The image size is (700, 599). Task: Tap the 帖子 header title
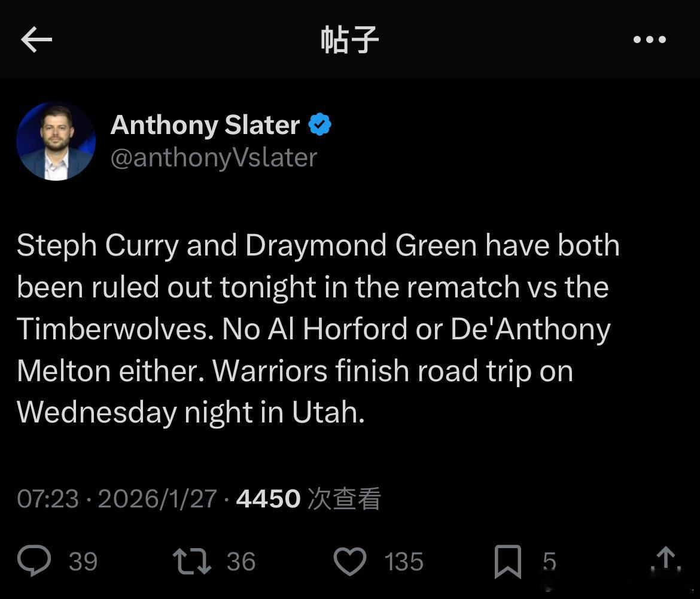pyautogui.click(x=349, y=40)
